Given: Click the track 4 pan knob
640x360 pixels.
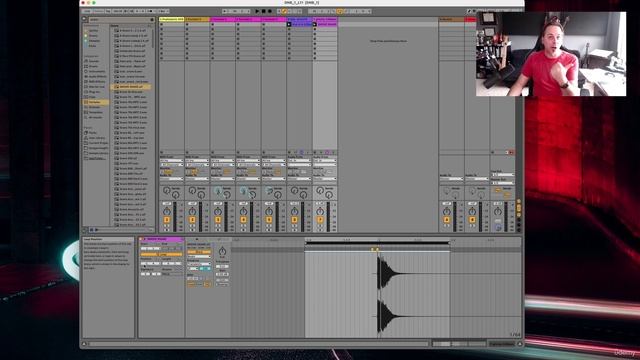Looking at the screenshot, I should [243, 211].
